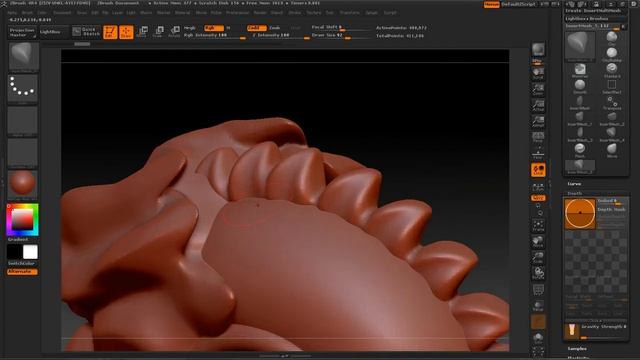Image resolution: width=640 pixels, height=360 pixels.
Task: Click the Projection Master button
Action: point(22,32)
